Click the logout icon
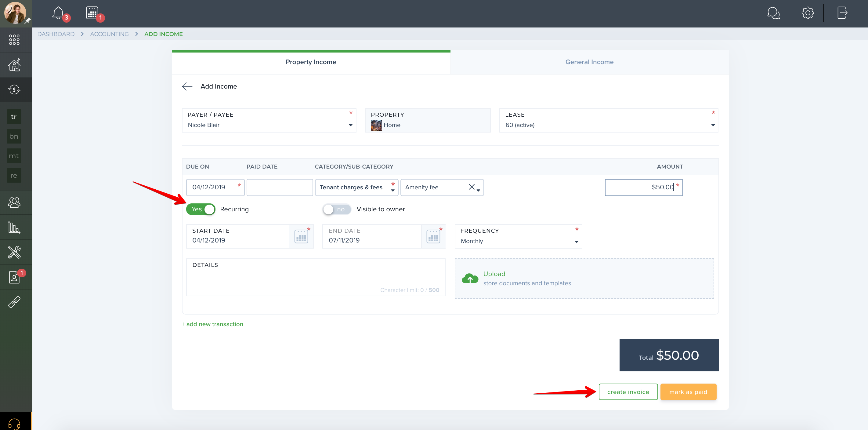868x430 pixels. coord(842,13)
